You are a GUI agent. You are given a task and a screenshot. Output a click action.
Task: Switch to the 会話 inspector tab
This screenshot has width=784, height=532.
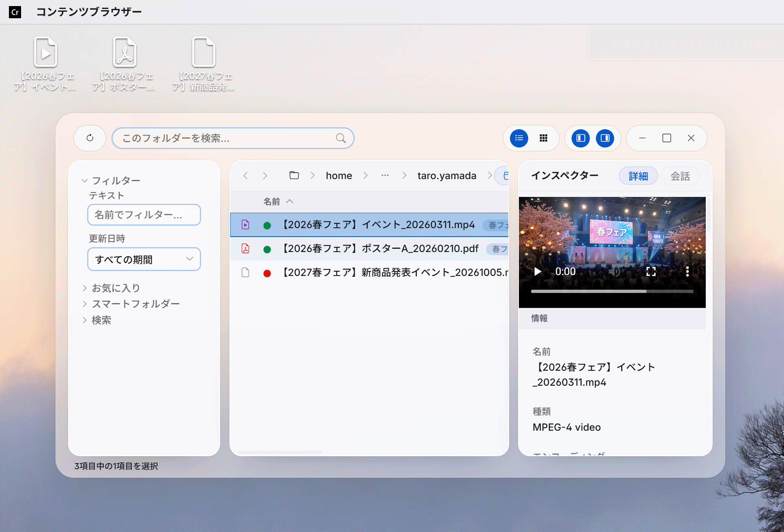pyautogui.click(x=680, y=176)
